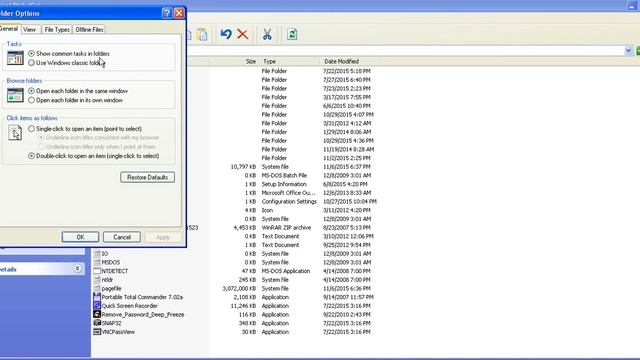Viewport: 640px width, 360px height.
Task: Click the Paste clipboard toolbar icon
Action: pos(202,34)
